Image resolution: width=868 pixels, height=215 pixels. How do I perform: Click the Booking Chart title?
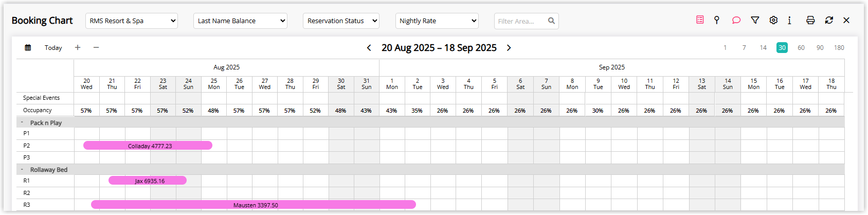pyautogui.click(x=42, y=21)
